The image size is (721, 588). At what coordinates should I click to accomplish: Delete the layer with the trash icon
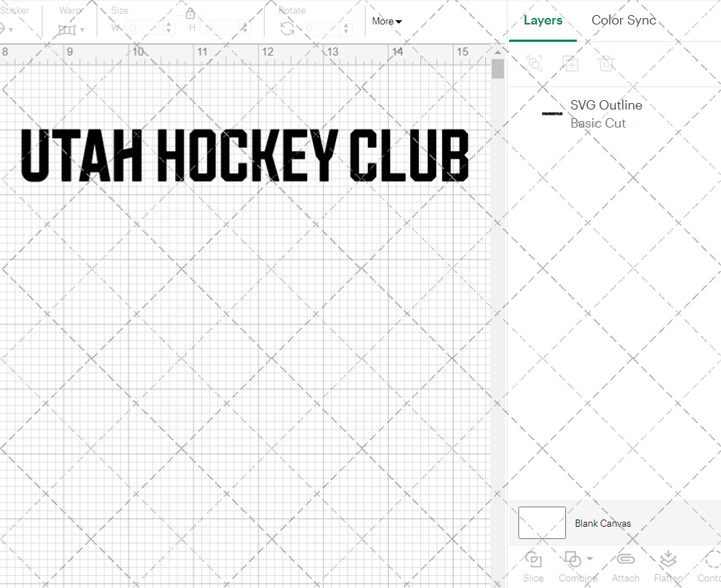(x=606, y=63)
